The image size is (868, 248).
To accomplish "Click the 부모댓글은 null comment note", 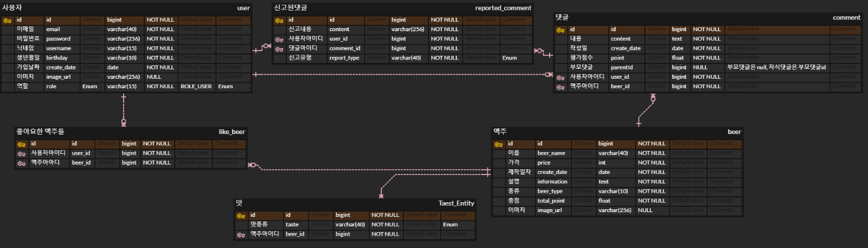I will [777, 68].
